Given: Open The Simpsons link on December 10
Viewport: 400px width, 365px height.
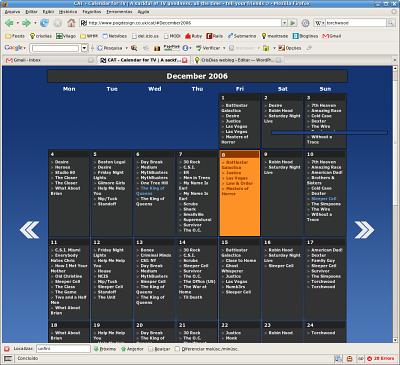Looking at the screenshot, I should pos(326,204).
